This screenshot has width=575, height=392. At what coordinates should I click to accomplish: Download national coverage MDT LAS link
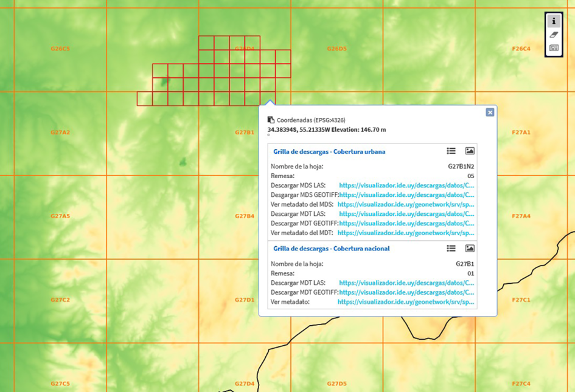(406, 283)
